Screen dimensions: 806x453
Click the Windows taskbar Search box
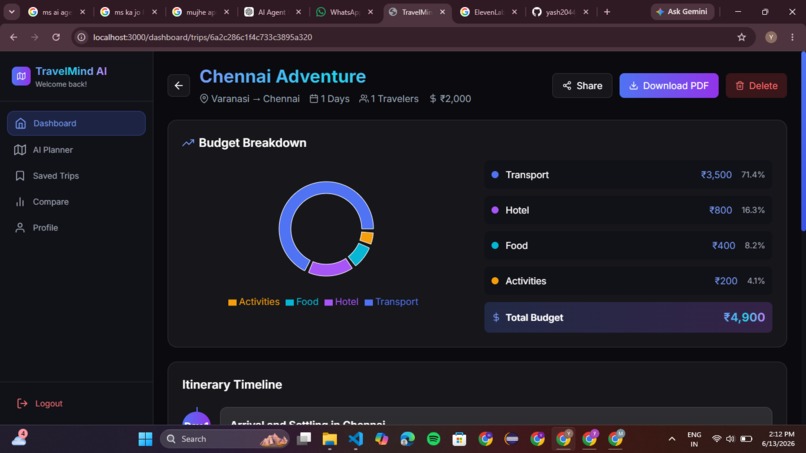[x=225, y=439]
